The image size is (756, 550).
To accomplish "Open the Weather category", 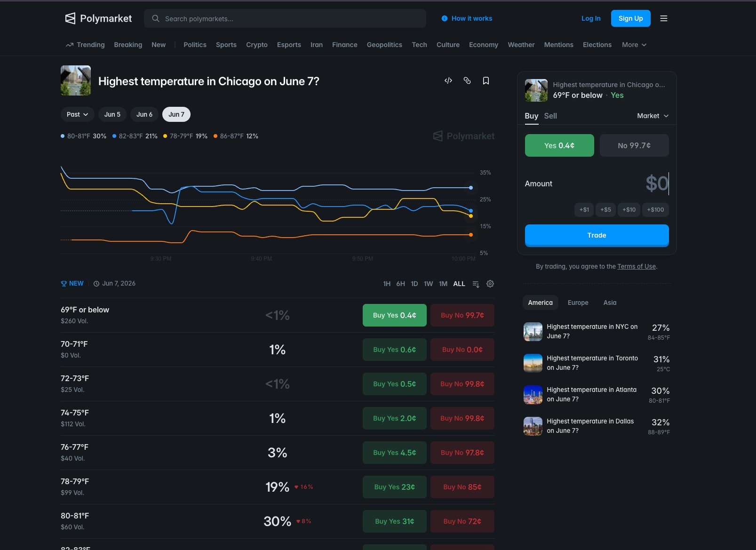I will coord(521,45).
